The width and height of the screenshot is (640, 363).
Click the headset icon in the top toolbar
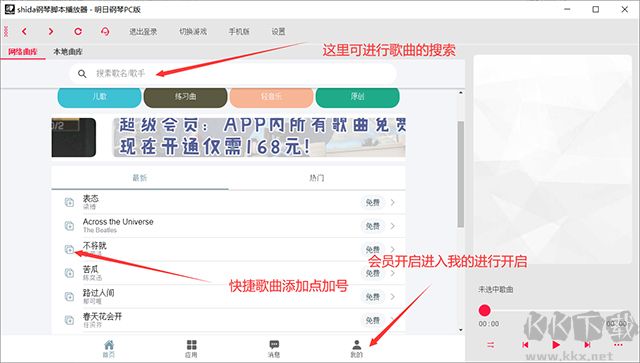pos(105,31)
